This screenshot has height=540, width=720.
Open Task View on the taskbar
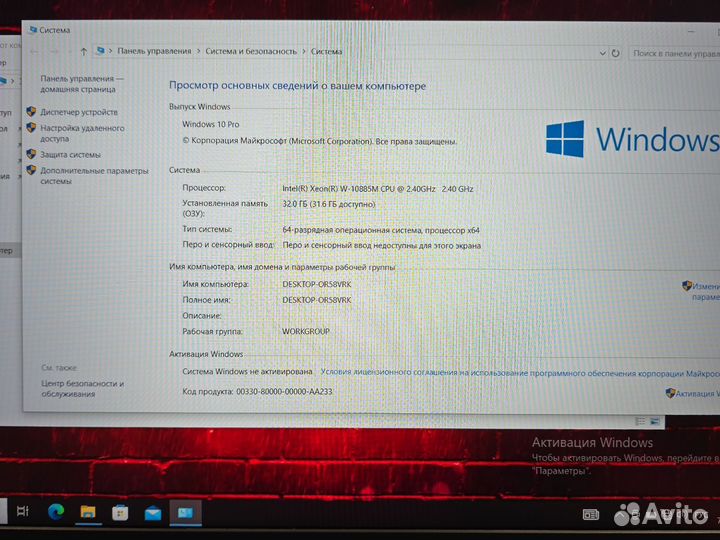point(22,511)
